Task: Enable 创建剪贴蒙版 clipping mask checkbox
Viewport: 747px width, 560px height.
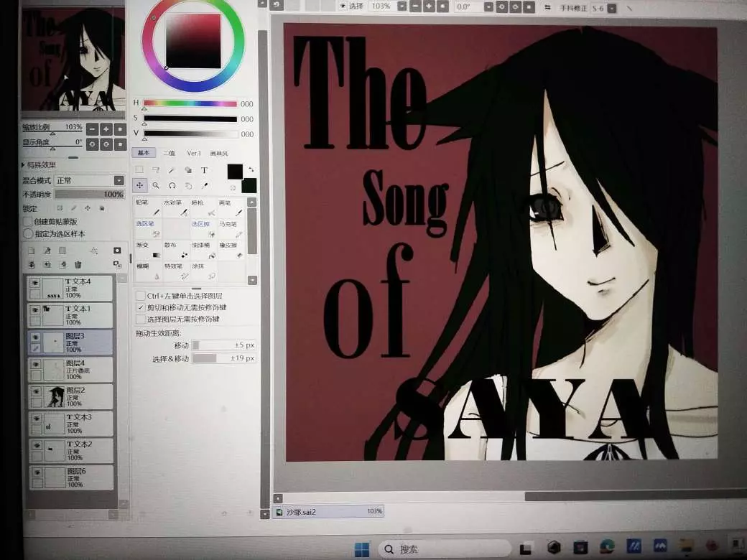Action: pos(27,221)
